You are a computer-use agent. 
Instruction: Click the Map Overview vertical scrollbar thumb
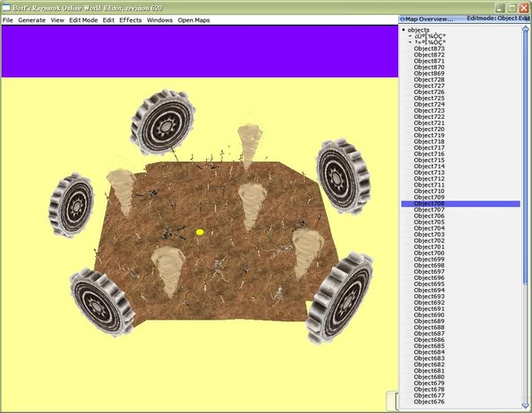[525, 158]
